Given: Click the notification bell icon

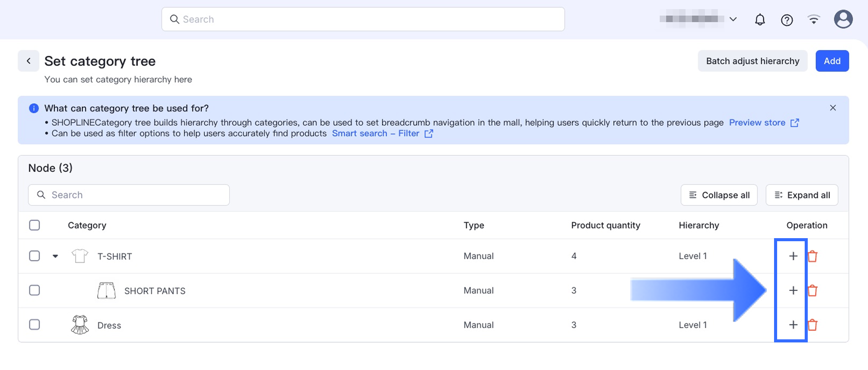Looking at the screenshot, I should pos(760,20).
